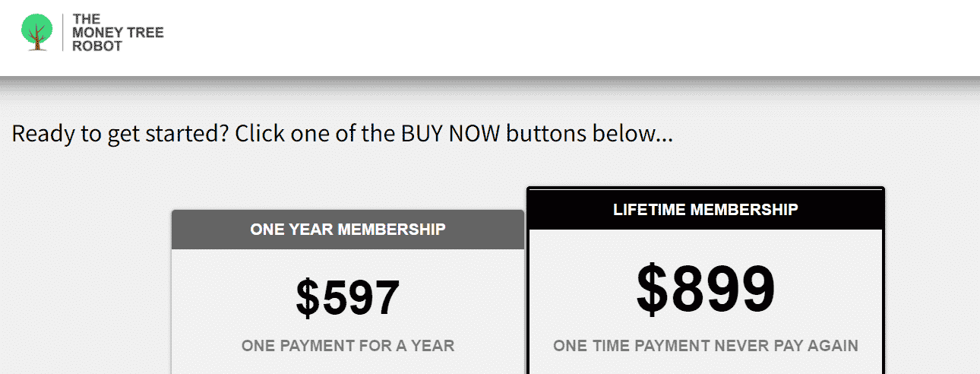Click the word ROBOT in the logo text
This screenshot has height=374, width=980.
pyautogui.click(x=97, y=46)
